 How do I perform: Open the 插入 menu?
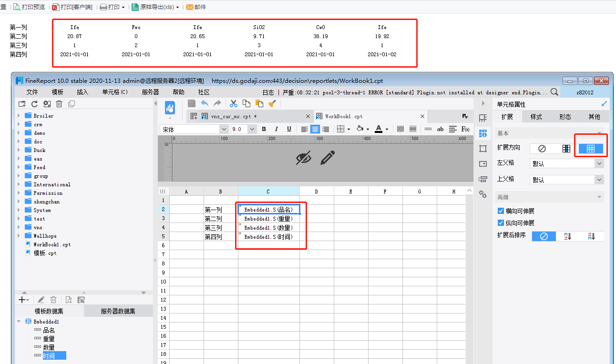pyautogui.click(x=82, y=92)
